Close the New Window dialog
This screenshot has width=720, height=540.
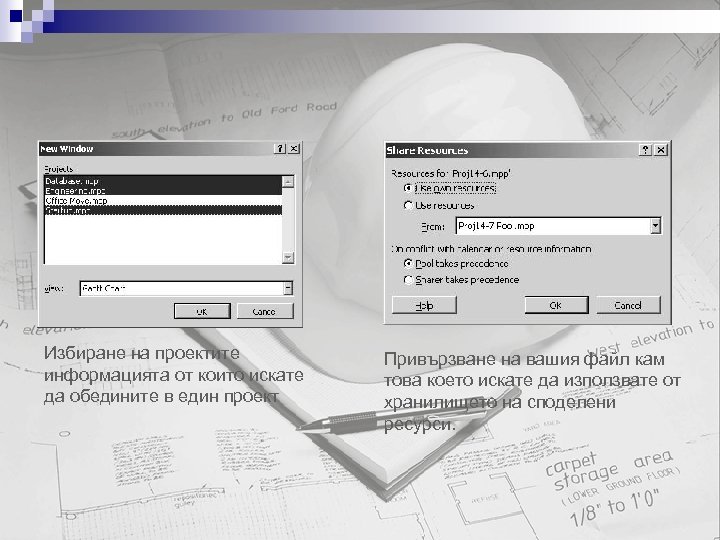294,148
